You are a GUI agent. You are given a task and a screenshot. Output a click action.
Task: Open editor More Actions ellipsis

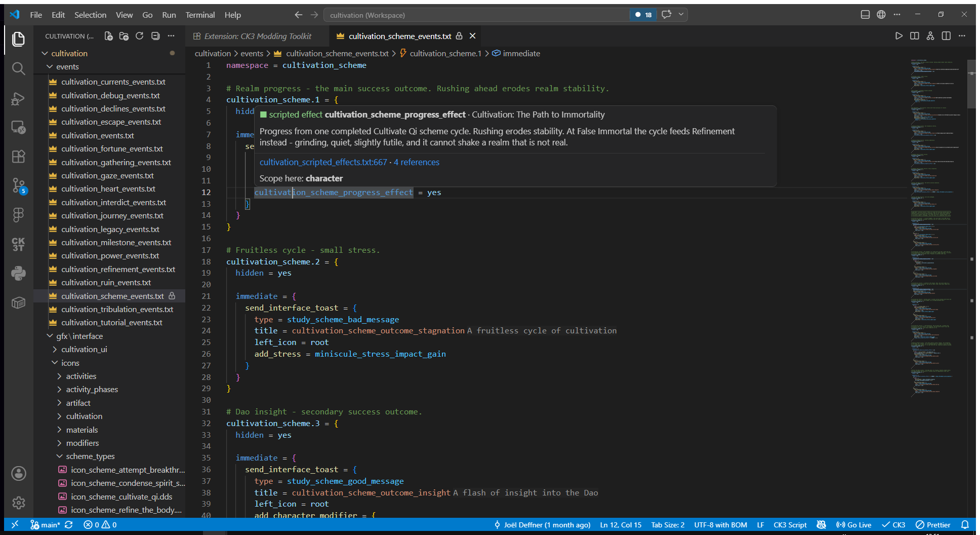tap(962, 36)
